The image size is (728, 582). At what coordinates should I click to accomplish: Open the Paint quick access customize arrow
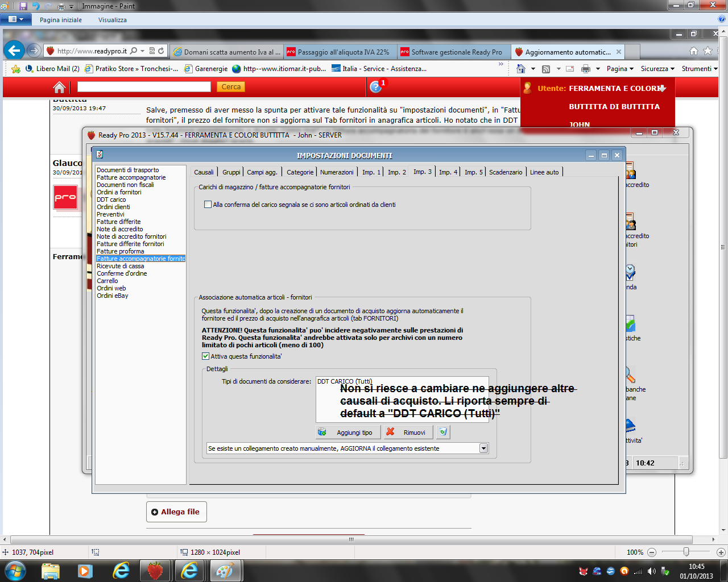(71, 7)
